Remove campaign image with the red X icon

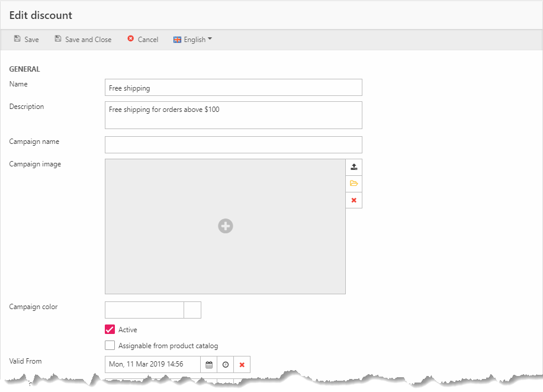pos(354,200)
